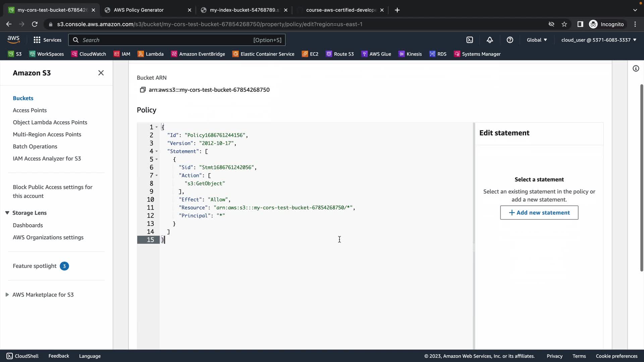644x362 pixels.
Task: Click the AWS logo home icon
Action: coord(13,40)
